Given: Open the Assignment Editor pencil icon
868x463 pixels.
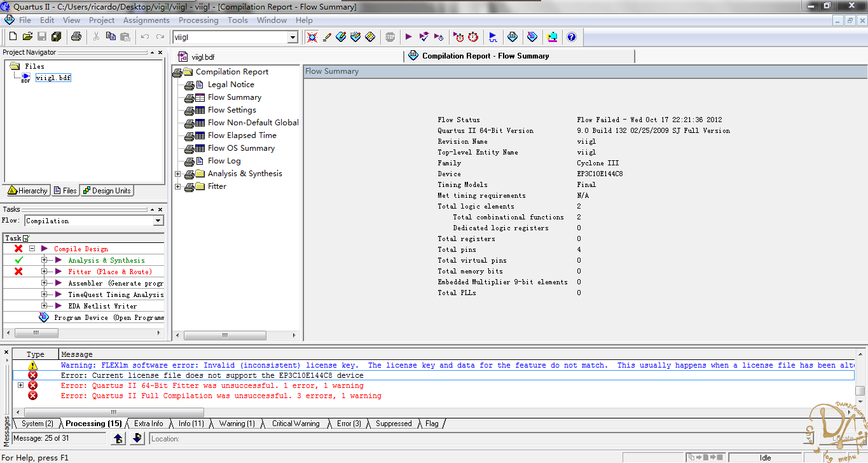Looking at the screenshot, I should click(x=327, y=37).
